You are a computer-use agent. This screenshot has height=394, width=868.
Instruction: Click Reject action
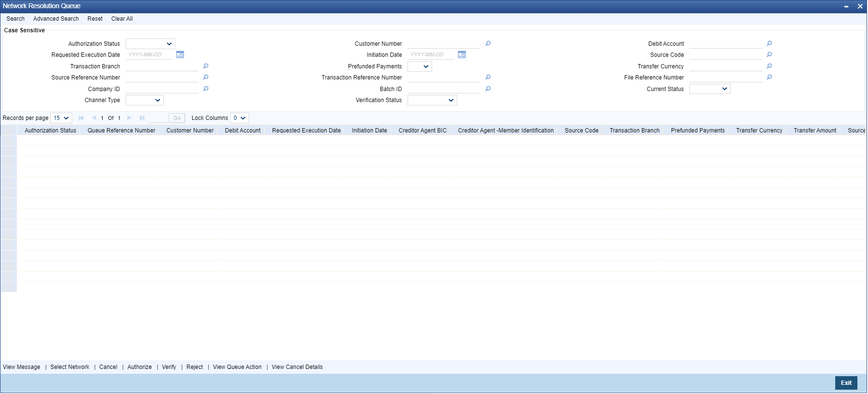(195, 367)
